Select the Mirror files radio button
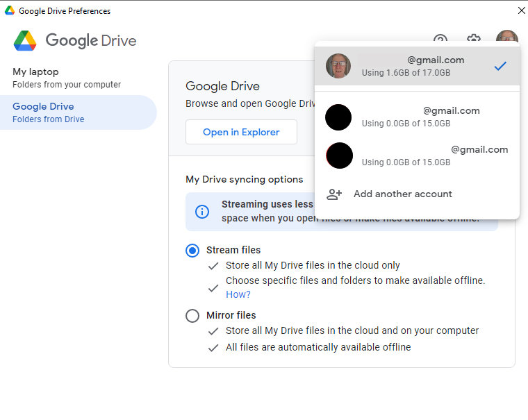This screenshot has width=528, height=420. (192, 316)
